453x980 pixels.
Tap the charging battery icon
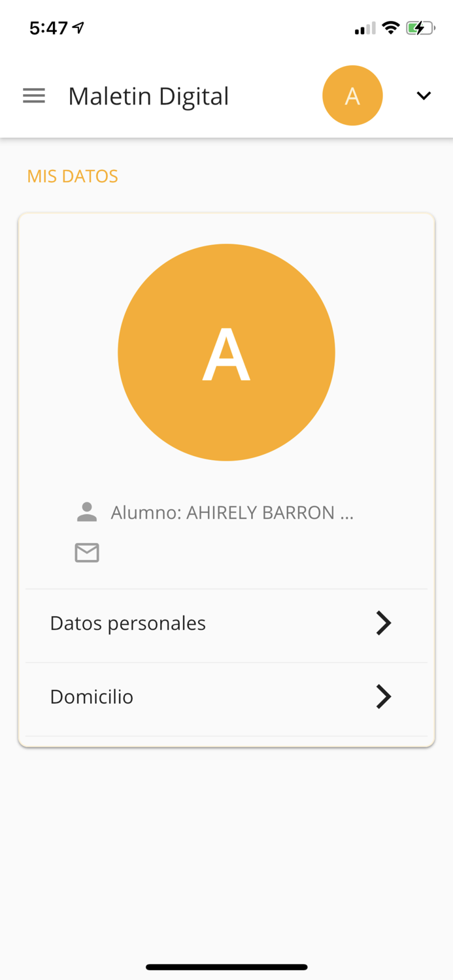click(x=420, y=28)
